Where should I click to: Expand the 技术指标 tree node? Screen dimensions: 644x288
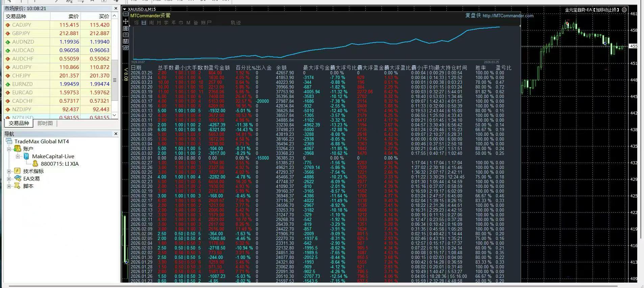[x=9, y=171]
